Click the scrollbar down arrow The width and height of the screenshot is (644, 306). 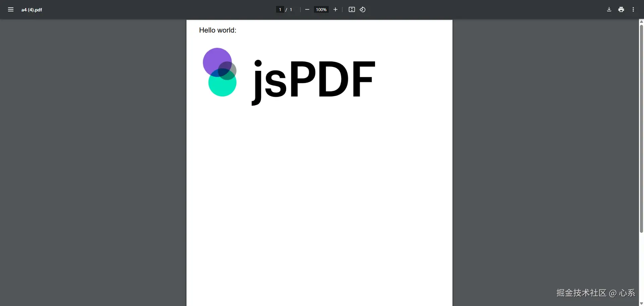pyautogui.click(x=641, y=303)
